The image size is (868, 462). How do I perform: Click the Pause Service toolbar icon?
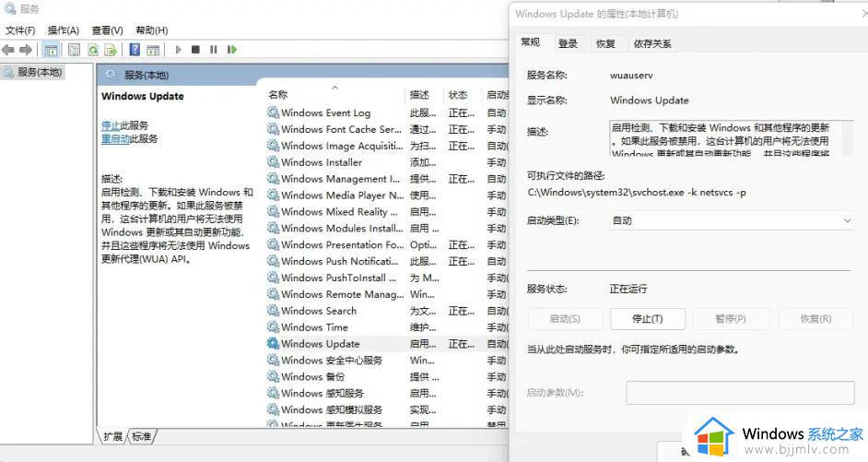[x=213, y=50]
